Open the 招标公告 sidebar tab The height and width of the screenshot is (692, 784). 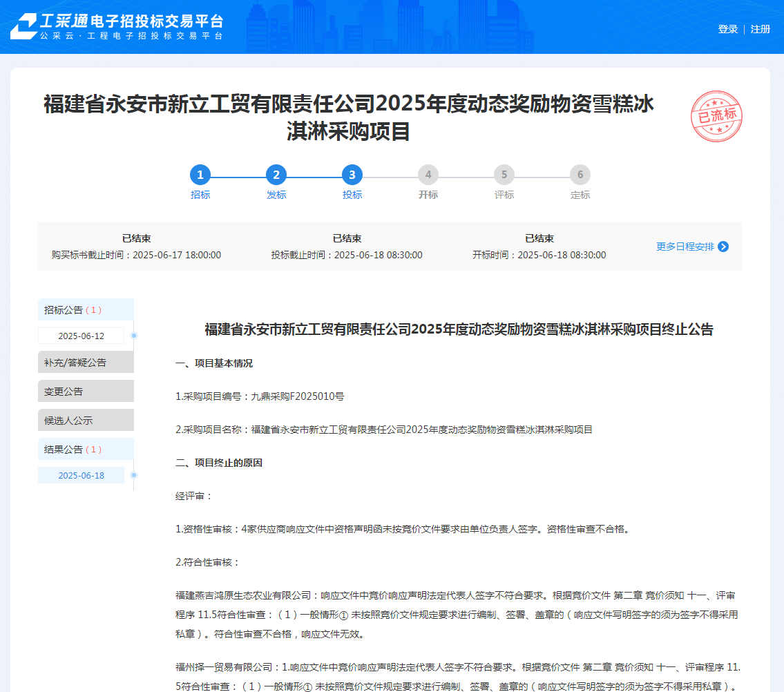[x=86, y=309]
